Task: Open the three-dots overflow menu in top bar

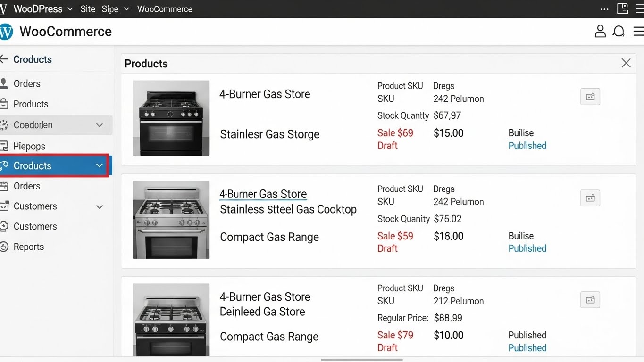Action: pyautogui.click(x=604, y=8)
